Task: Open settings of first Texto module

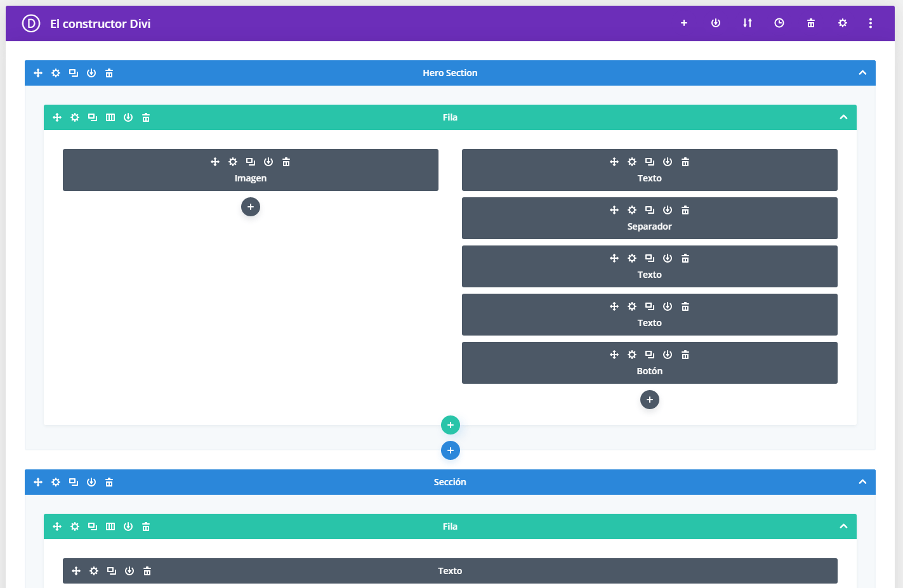Action: pos(632,162)
